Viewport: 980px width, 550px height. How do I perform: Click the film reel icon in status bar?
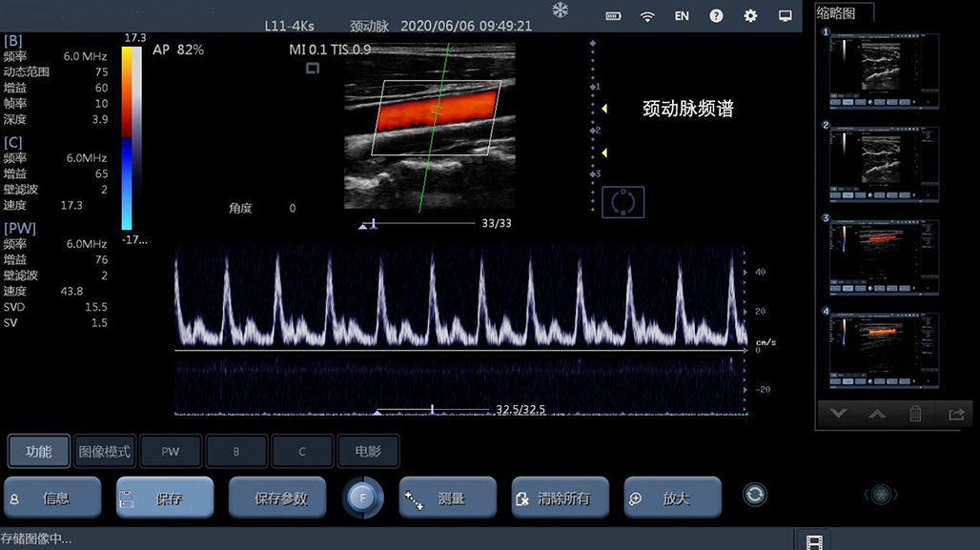pyautogui.click(x=812, y=541)
